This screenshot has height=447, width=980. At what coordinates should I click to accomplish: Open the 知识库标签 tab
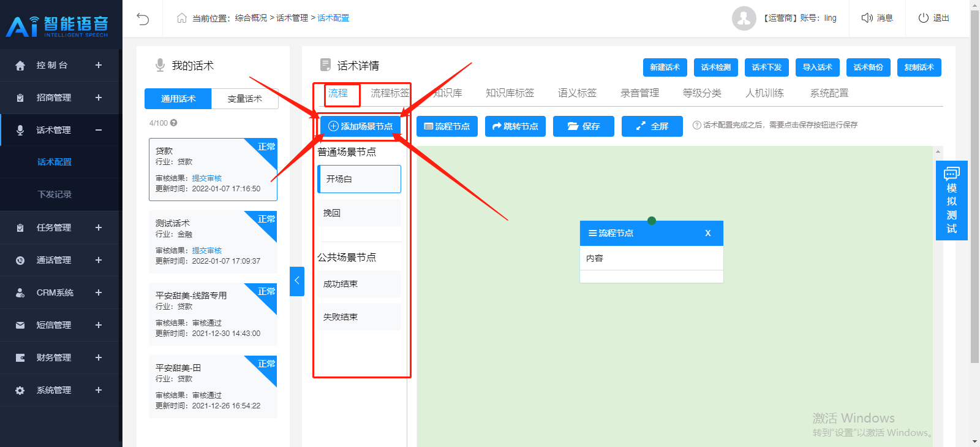point(510,93)
